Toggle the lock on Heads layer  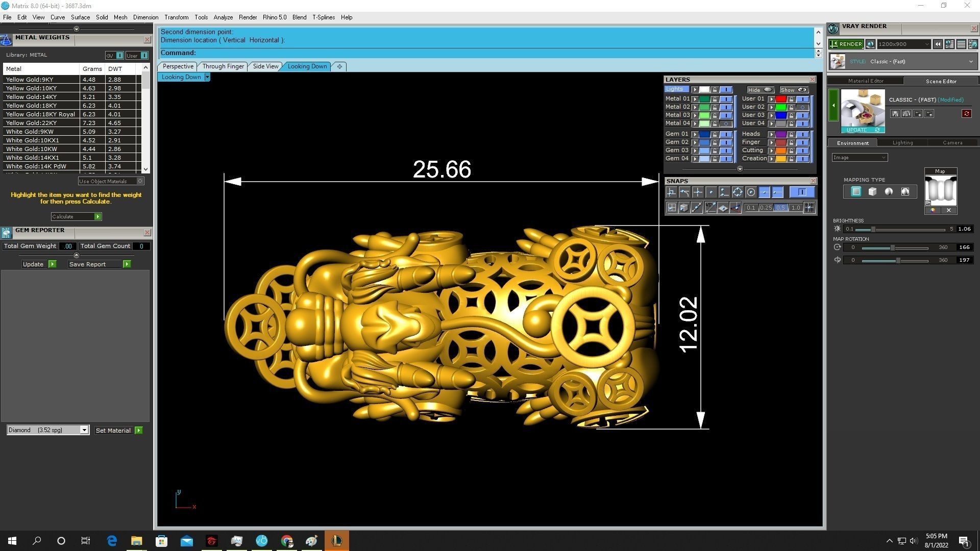coord(791,134)
